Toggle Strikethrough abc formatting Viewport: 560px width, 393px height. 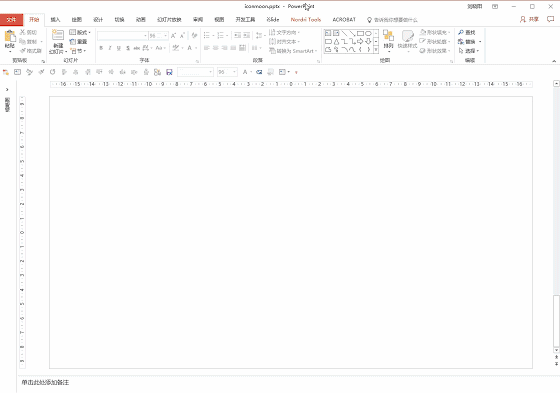point(137,48)
